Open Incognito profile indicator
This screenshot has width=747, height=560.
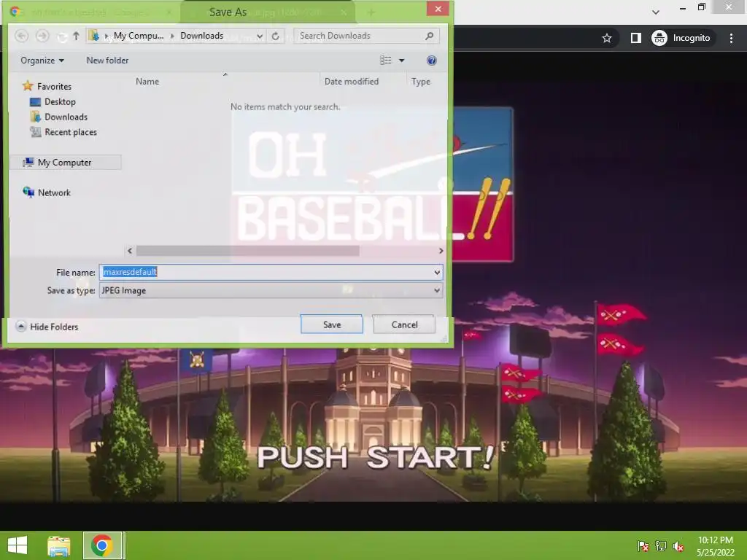point(681,38)
